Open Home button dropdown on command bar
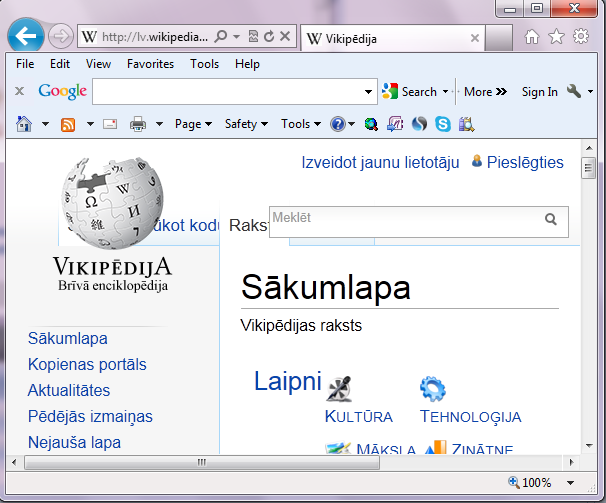Image resolution: width=606 pixels, height=503 pixels. (x=45, y=124)
